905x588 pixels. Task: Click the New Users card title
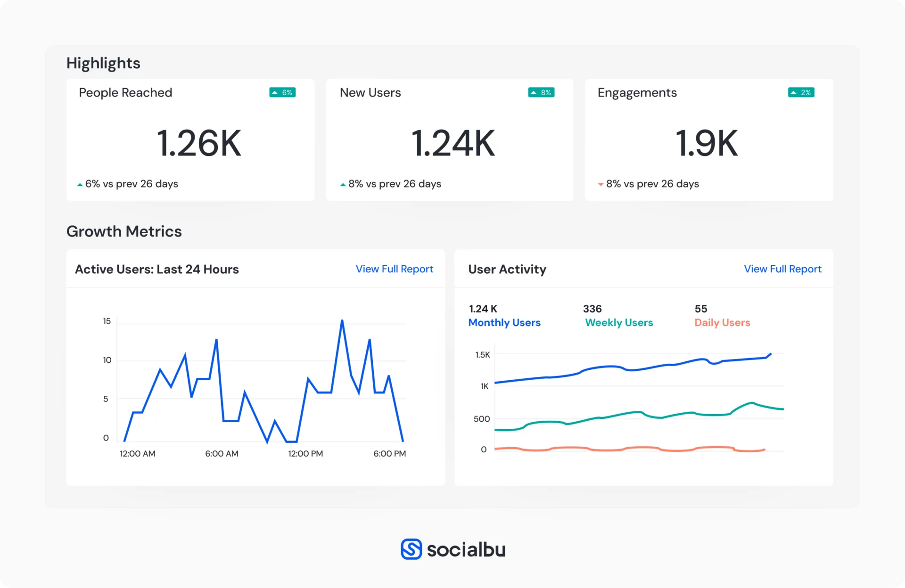(x=370, y=93)
